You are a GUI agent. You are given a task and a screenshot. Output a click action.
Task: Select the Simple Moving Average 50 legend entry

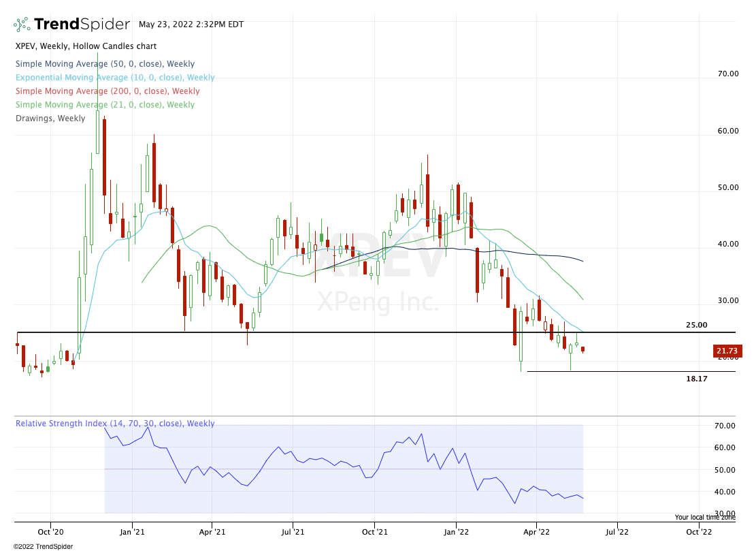[105, 64]
